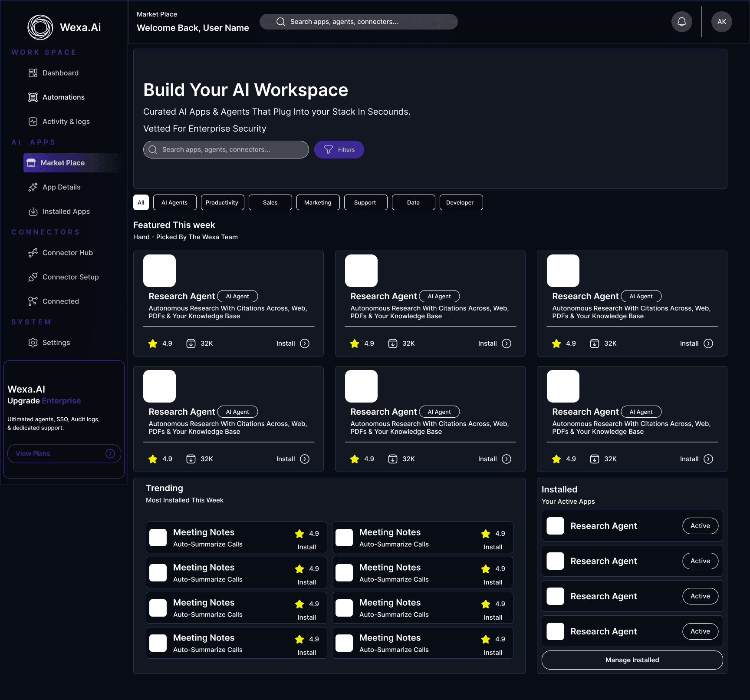Screen dimensions: 750x700
Task: Click the Connected sidebar icon
Action: click(x=33, y=301)
